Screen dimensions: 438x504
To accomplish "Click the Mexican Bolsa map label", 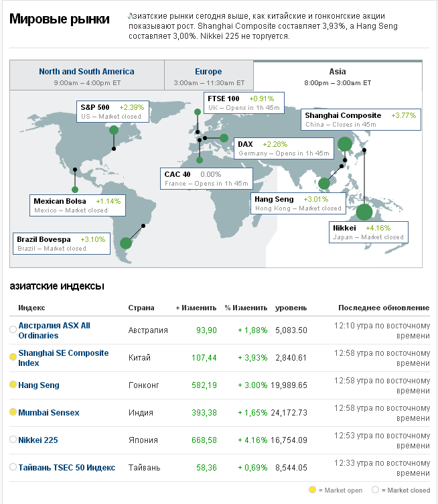I will 78,205.
